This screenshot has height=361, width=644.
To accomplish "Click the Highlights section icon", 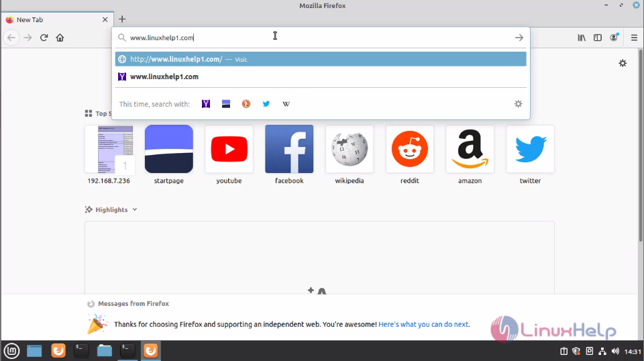I will (x=89, y=209).
